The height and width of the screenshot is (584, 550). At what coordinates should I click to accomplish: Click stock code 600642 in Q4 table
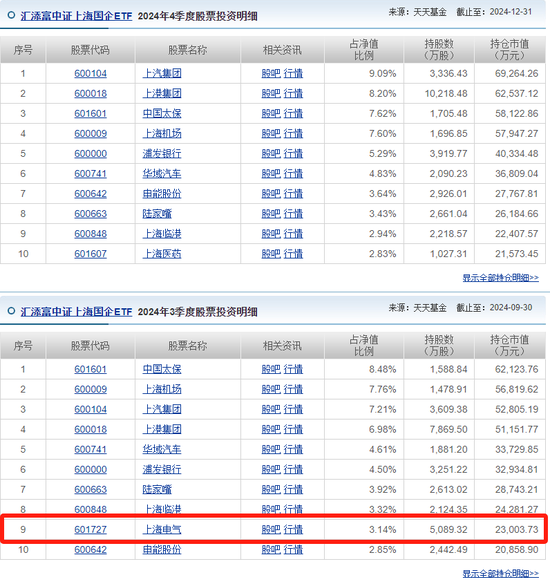[x=90, y=194]
